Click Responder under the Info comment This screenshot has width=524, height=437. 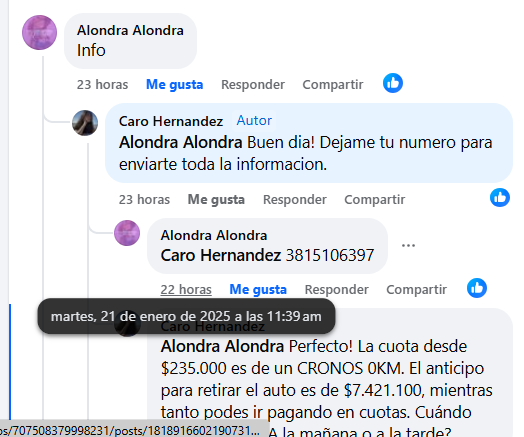pos(253,85)
